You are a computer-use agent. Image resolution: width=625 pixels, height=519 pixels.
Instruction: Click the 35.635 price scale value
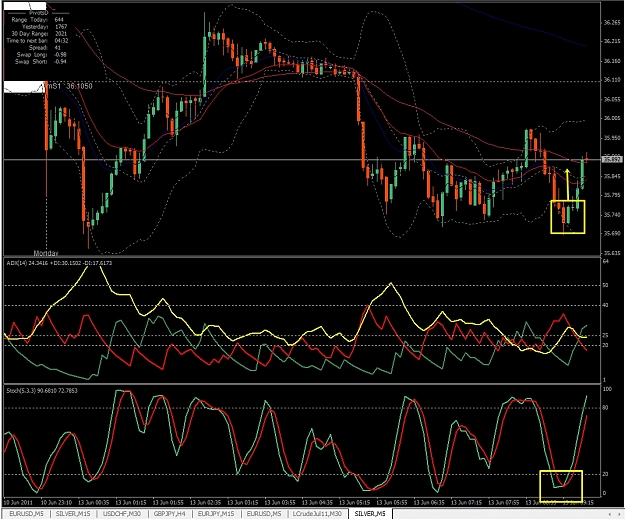(x=612, y=253)
